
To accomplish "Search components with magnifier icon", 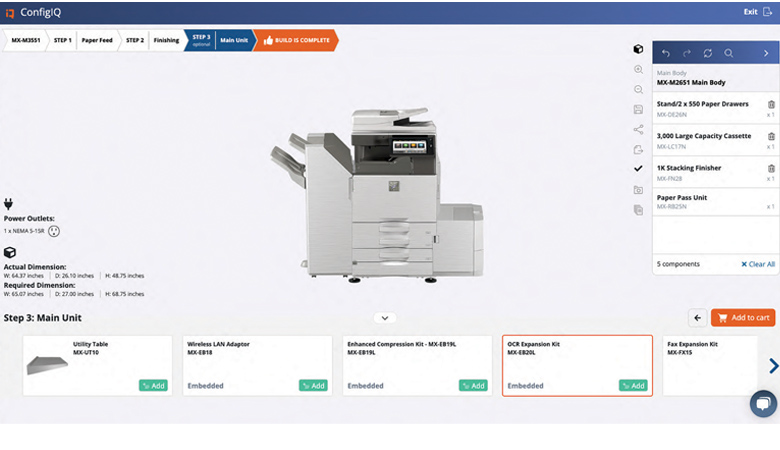I will (x=728, y=53).
